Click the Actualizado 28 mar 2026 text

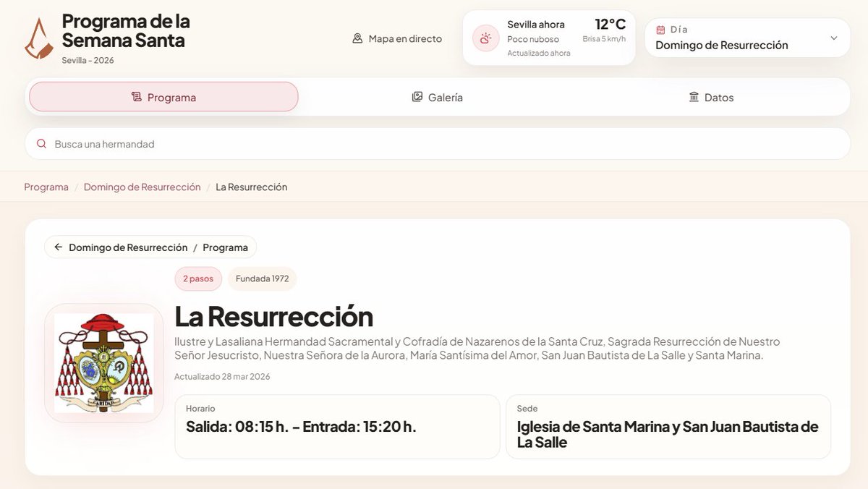coord(222,376)
